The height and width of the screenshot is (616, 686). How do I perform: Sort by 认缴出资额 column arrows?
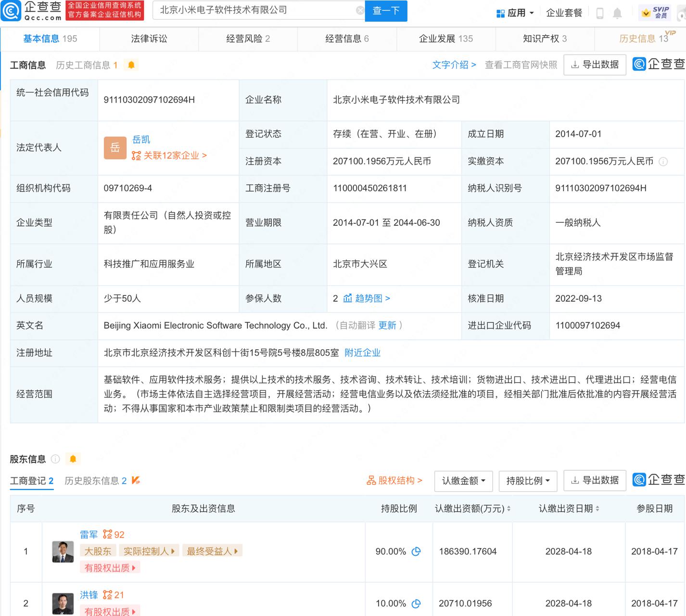coord(508,509)
